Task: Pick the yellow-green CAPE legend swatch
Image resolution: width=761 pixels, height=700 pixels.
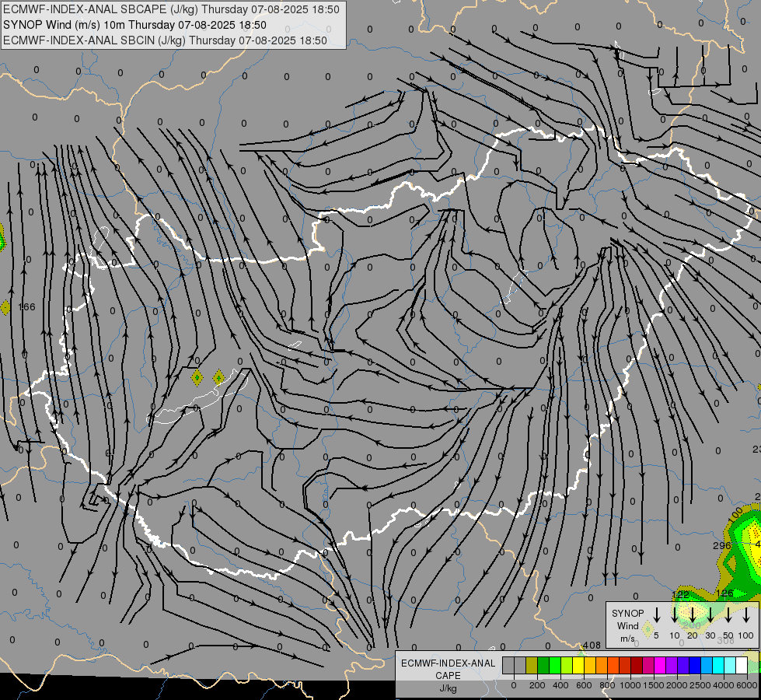Action: (567, 666)
